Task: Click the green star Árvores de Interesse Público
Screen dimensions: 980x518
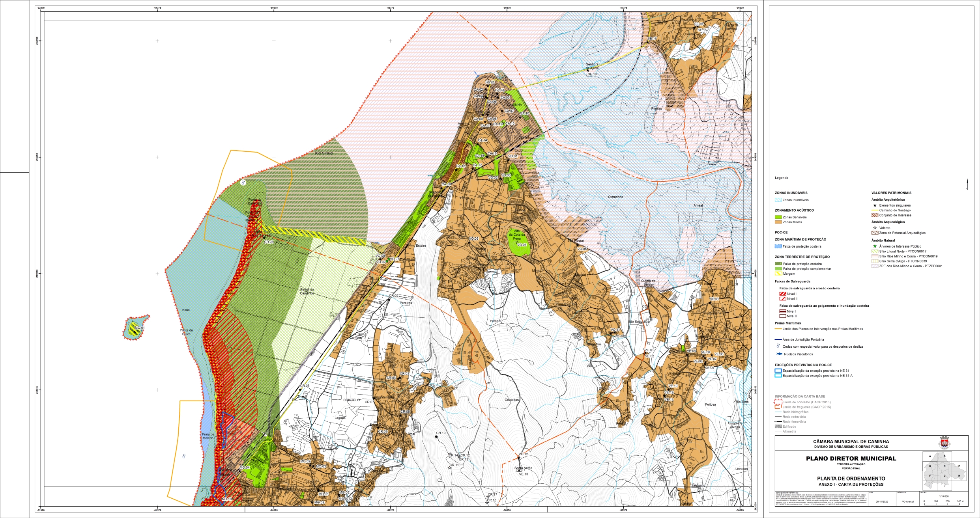Action: (875, 246)
